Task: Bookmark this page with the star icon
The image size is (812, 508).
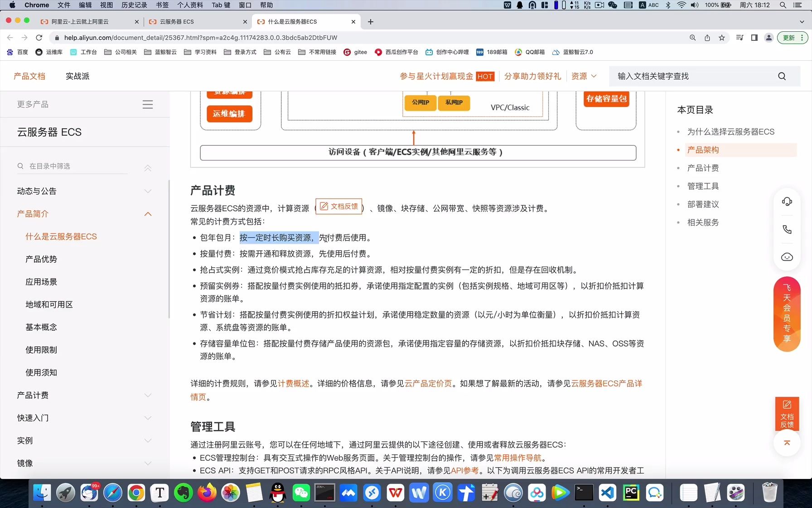Action: pyautogui.click(x=722, y=38)
